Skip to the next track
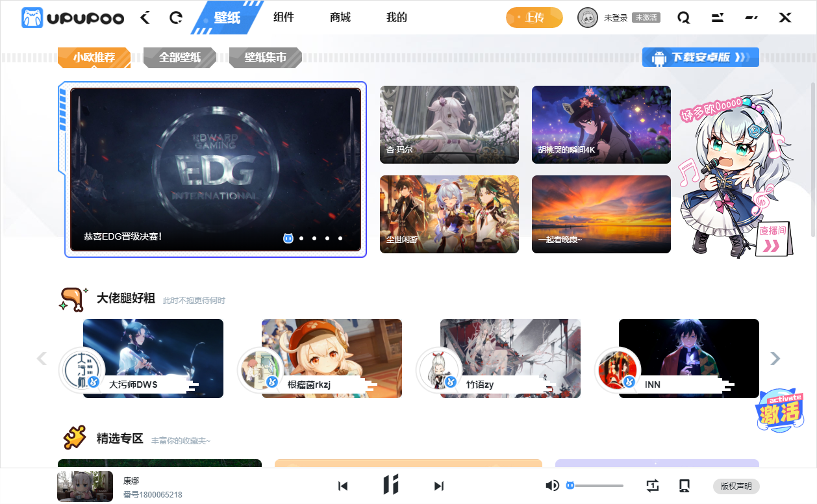Image resolution: width=817 pixels, height=504 pixels. coord(438,485)
